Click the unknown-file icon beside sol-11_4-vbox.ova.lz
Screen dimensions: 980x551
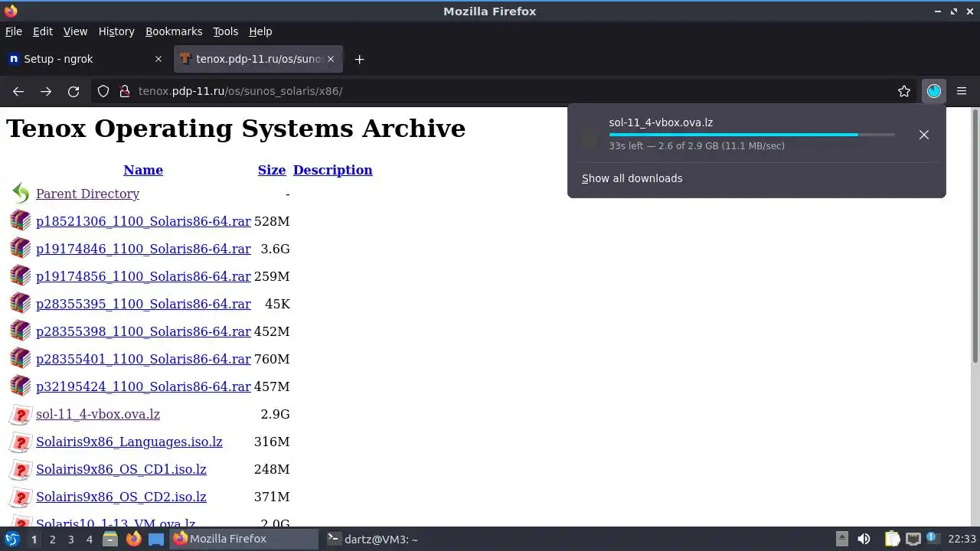pyautogui.click(x=21, y=415)
